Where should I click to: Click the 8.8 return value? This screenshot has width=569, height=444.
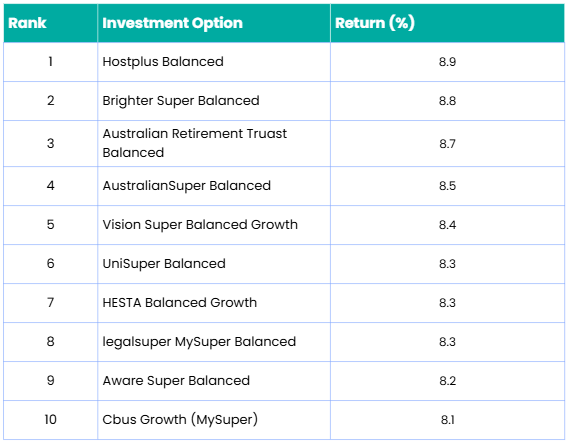(x=447, y=101)
